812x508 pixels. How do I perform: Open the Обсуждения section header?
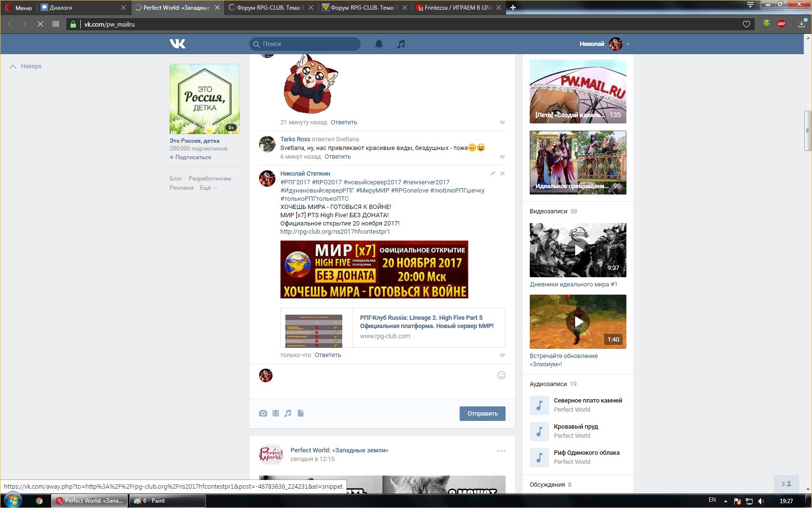(x=547, y=485)
